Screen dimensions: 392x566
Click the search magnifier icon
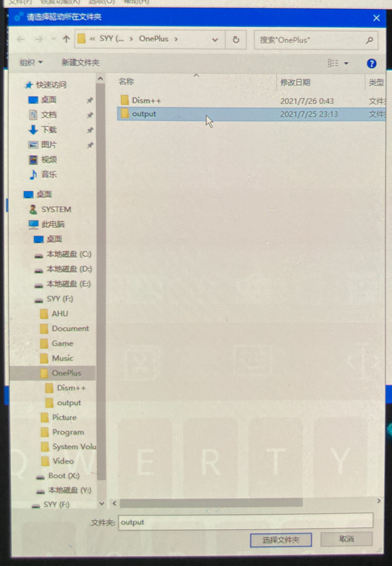tap(369, 40)
